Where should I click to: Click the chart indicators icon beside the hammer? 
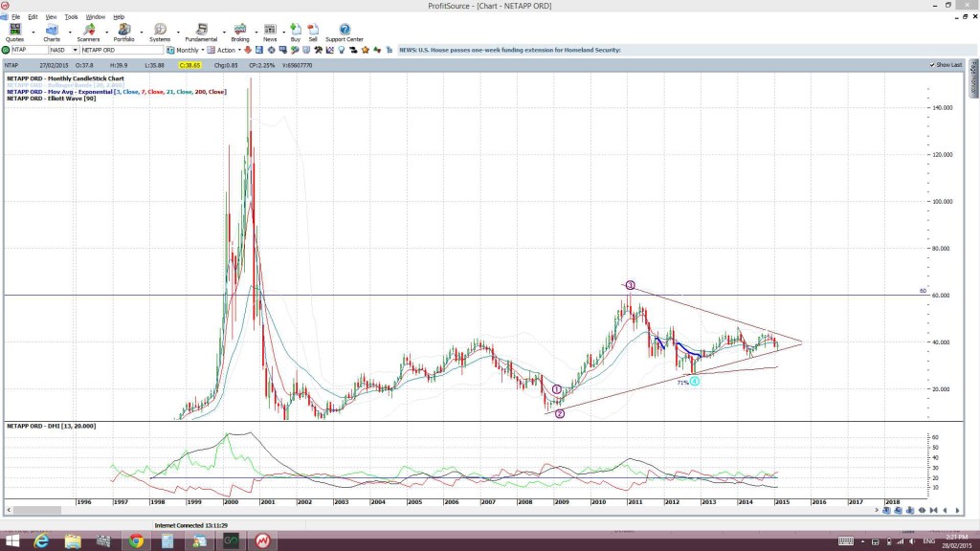pyautogui.click(x=330, y=50)
